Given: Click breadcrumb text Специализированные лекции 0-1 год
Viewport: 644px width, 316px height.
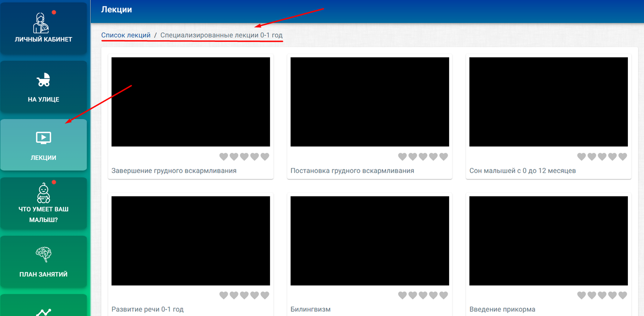Looking at the screenshot, I should 221,35.
